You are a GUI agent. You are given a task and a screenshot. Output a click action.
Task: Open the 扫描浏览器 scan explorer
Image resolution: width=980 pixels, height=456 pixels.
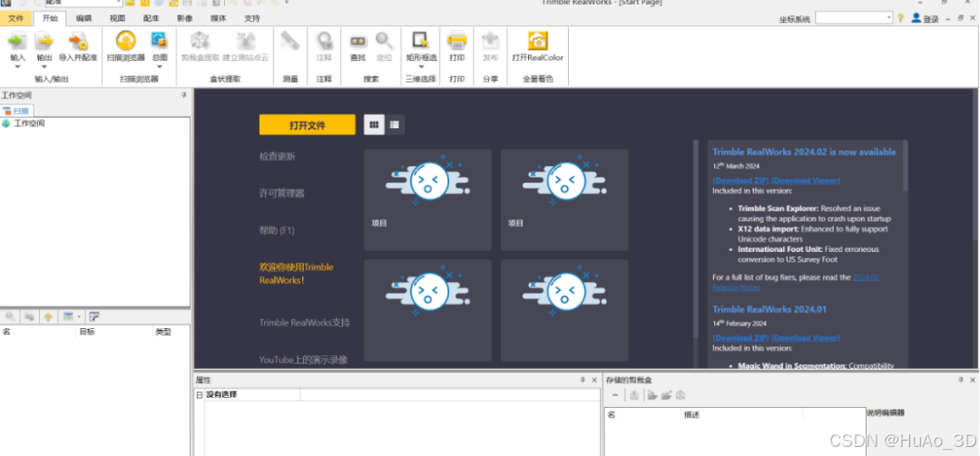tap(125, 41)
